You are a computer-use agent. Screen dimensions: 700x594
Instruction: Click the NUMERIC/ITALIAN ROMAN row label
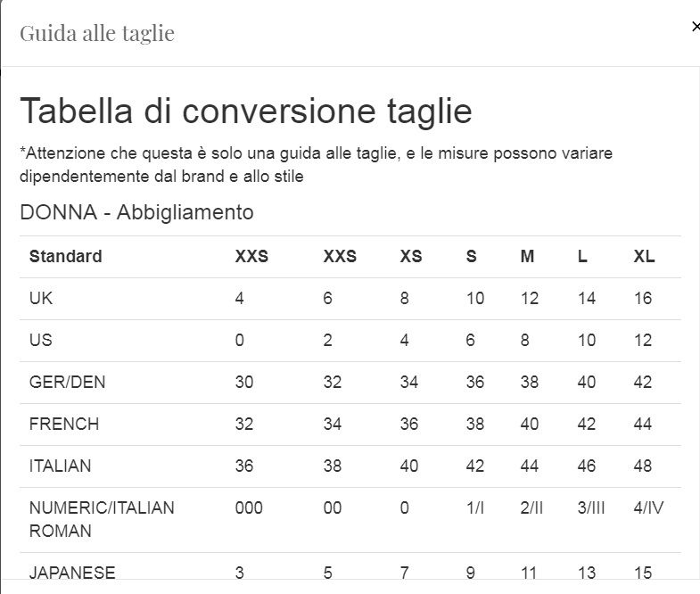(102, 519)
